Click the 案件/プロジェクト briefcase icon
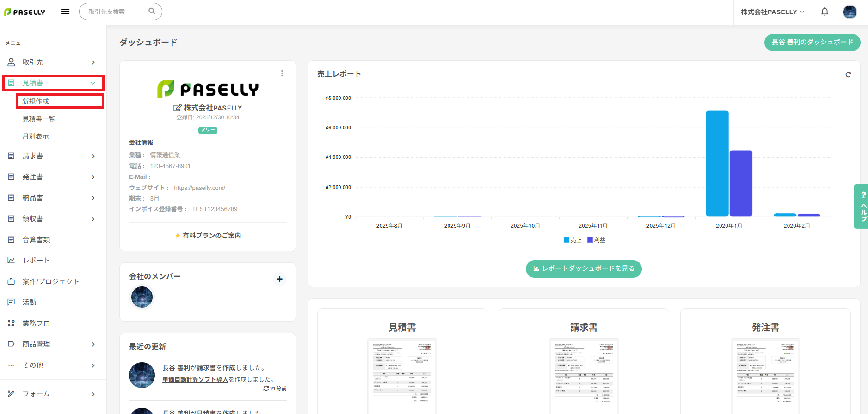This screenshot has width=868, height=414. (x=11, y=281)
